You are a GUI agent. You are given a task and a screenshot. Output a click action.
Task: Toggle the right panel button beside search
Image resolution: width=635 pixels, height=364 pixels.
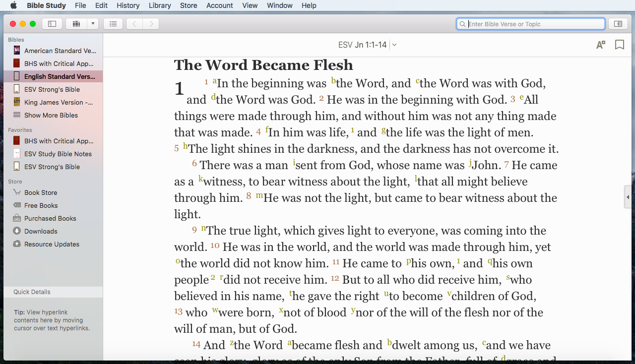[x=618, y=24]
